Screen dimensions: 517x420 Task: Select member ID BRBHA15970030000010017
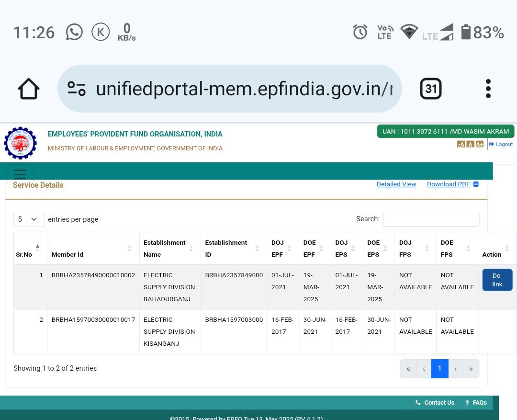point(93,320)
